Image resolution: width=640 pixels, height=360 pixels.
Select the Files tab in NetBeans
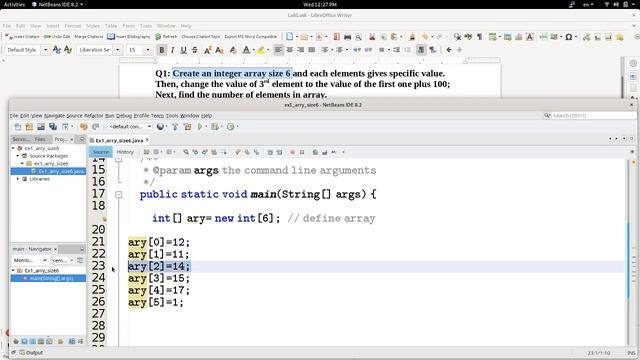[x=40, y=139]
